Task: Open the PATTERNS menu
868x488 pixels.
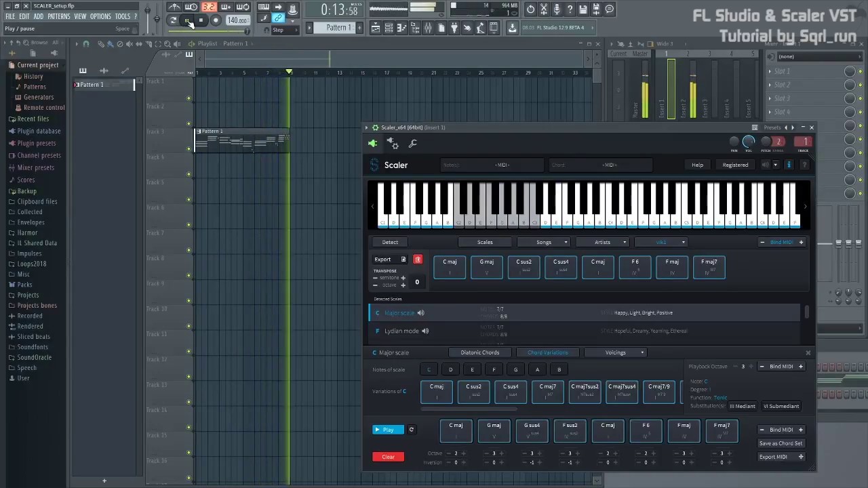Action: (59, 16)
